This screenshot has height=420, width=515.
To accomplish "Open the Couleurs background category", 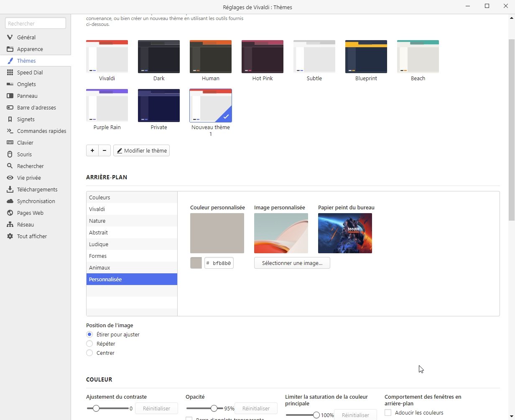I will (x=99, y=197).
